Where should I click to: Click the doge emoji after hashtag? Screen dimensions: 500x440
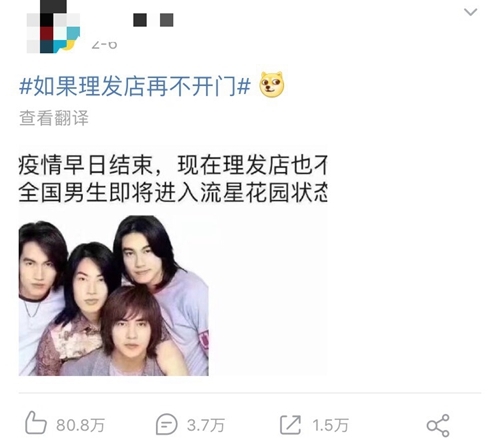point(272,85)
